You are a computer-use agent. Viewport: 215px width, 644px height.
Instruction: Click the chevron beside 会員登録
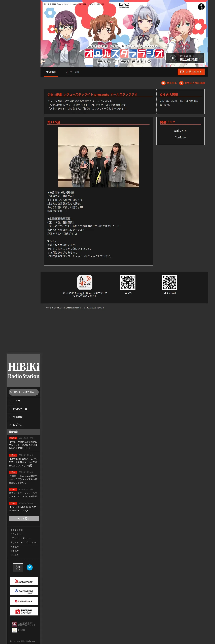tap(10, 417)
